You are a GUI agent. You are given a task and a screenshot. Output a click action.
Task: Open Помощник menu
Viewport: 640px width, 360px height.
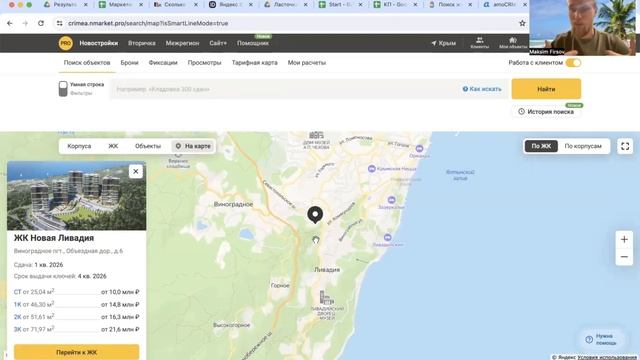tap(253, 43)
